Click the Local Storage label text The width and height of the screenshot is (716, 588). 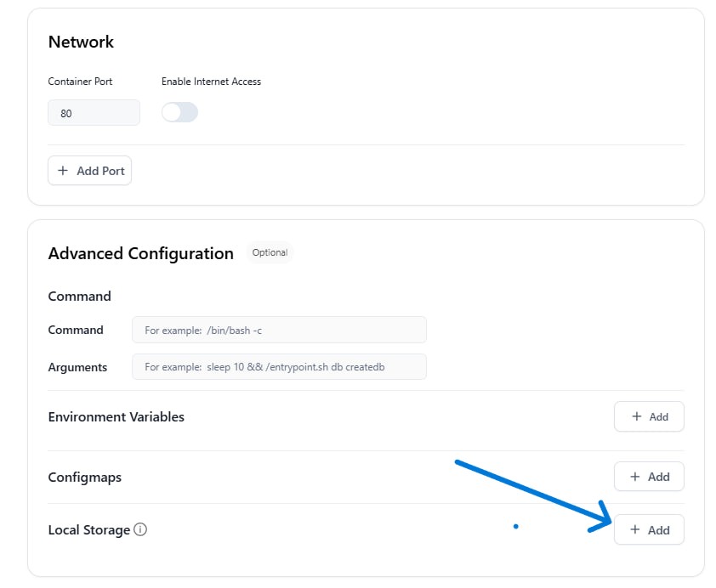(89, 530)
